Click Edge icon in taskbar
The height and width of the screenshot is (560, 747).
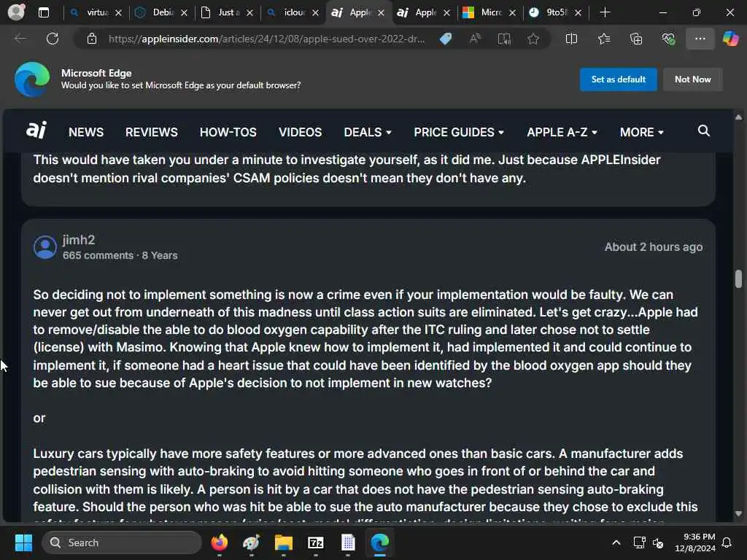[380, 542]
